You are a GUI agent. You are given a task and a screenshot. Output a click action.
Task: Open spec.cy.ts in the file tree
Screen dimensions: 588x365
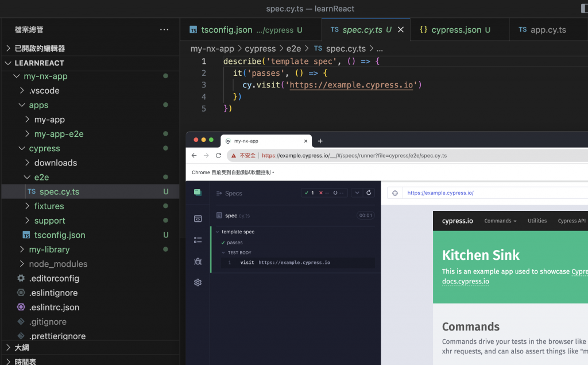90,191
